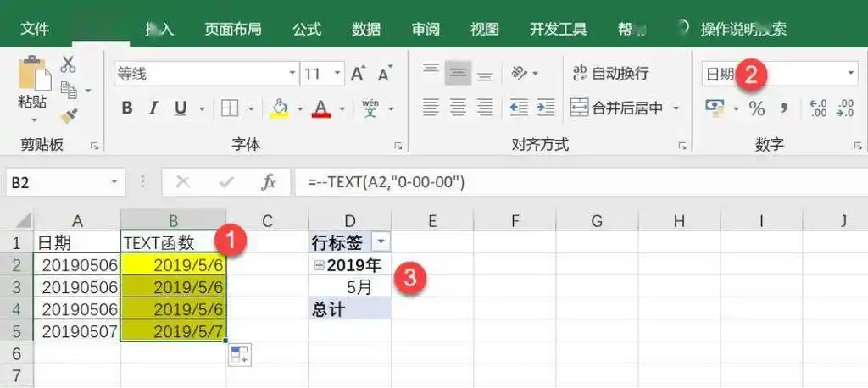
Task: Switch to 页面布局 tab
Action: tap(232, 29)
